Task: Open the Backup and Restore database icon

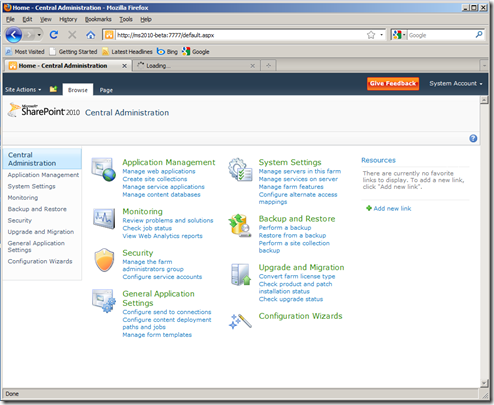Action: [x=240, y=226]
